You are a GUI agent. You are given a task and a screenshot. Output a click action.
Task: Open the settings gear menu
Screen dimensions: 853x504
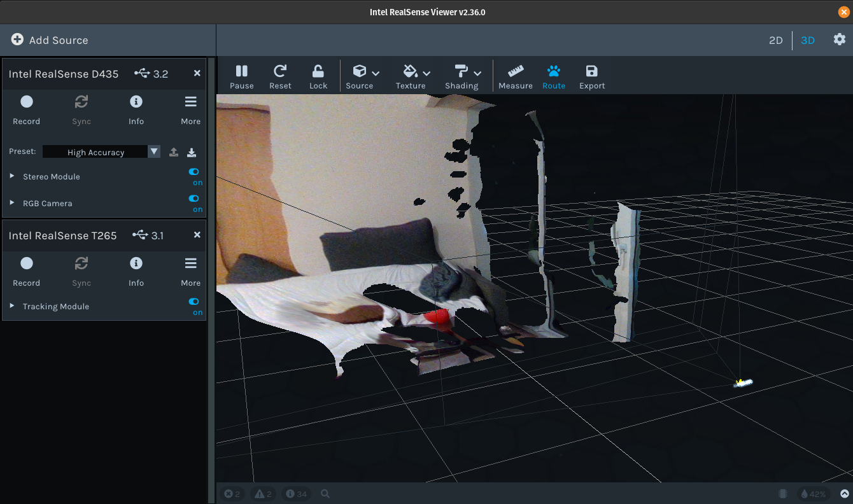click(840, 39)
